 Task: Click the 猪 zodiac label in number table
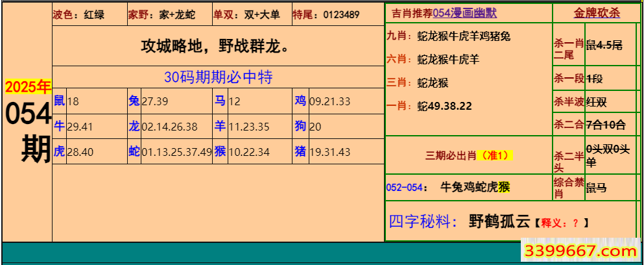[301, 151]
